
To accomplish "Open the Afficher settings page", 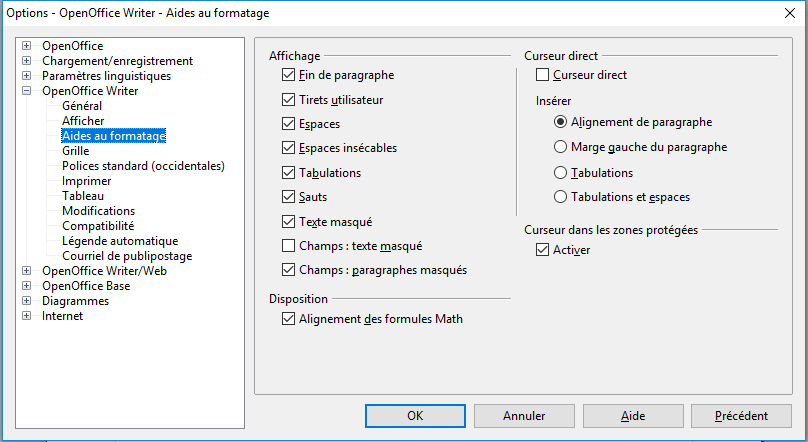I will [83, 121].
